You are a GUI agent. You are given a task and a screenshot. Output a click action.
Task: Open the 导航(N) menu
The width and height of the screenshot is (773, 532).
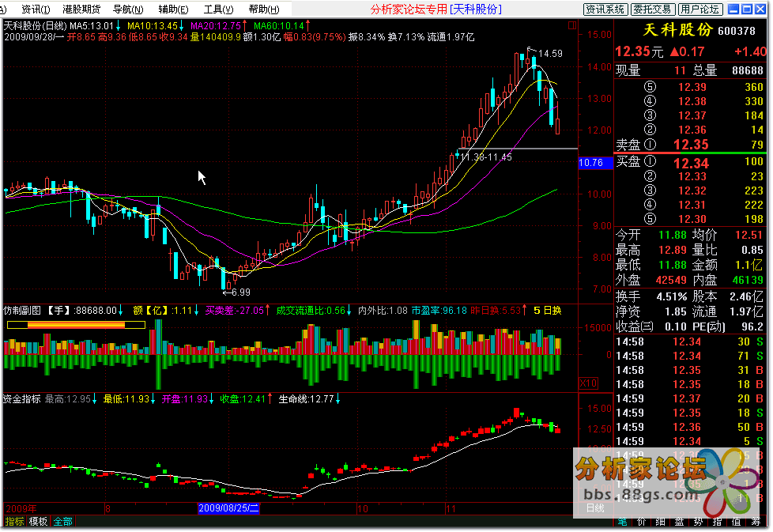[128, 9]
